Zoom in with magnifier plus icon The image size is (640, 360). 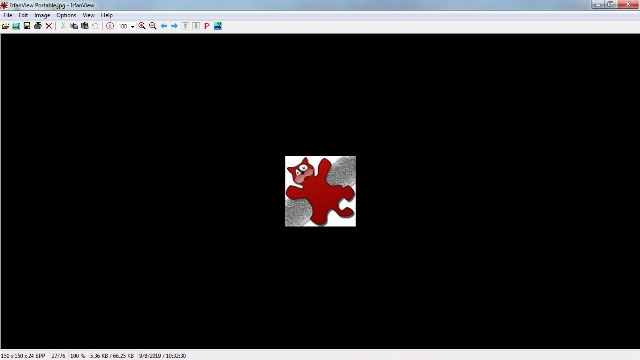pos(142,26)
